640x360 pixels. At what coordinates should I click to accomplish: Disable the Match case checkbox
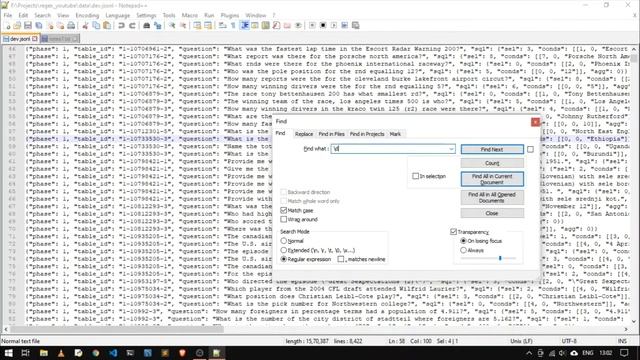284,210
